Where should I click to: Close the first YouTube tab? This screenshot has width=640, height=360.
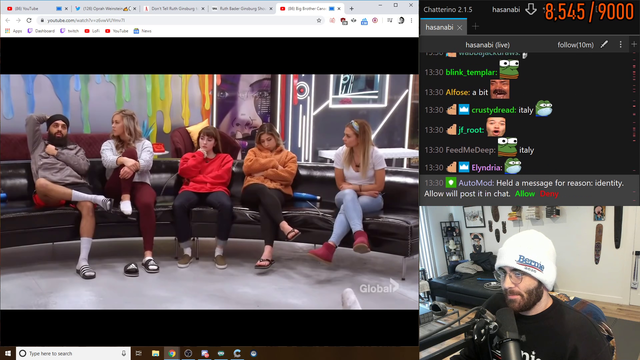[66, 8]
